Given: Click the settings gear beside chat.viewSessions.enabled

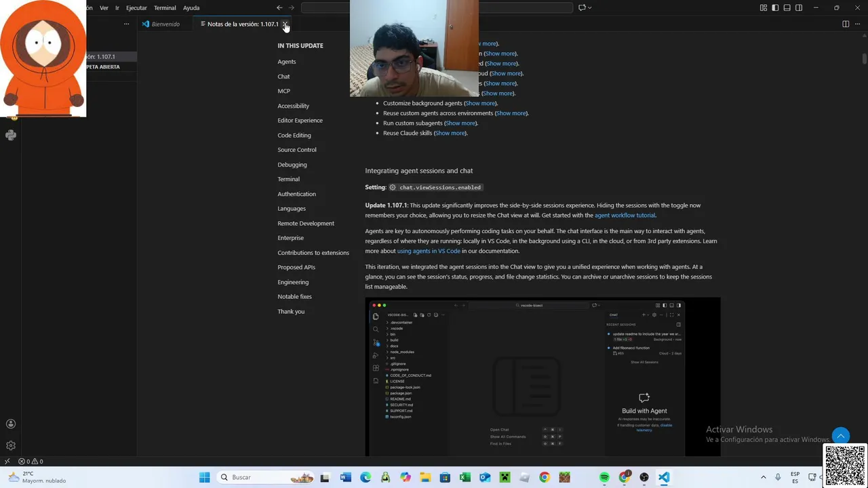Looking at the screenshot, I should [393, 187].
